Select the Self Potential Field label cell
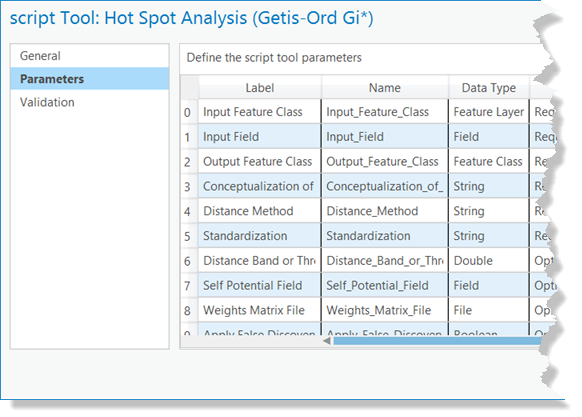The height and width of the screenshot is (417, 582). coord(259,285)
